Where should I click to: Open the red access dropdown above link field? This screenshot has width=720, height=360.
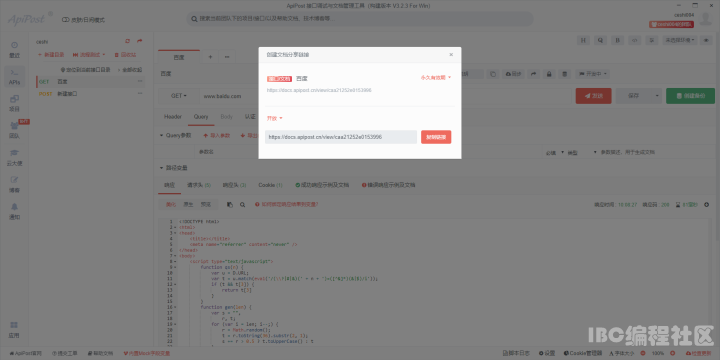(275, 118)
